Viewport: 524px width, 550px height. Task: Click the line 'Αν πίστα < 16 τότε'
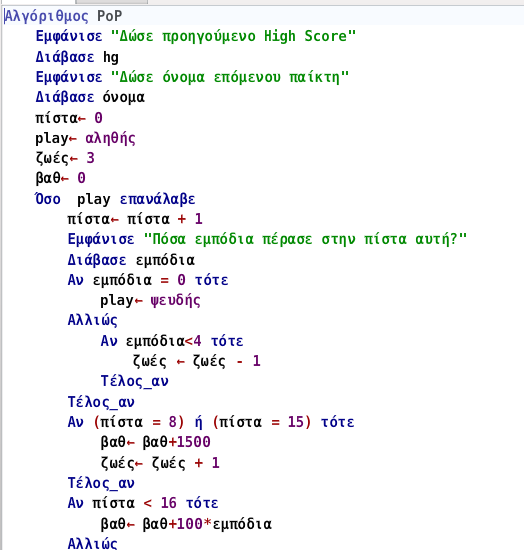[x=143, y=503]
